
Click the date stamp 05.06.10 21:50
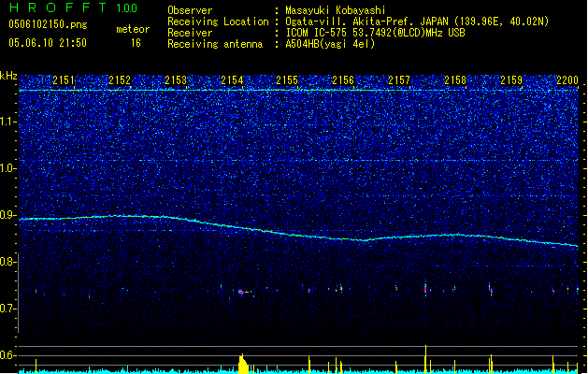pyautogui.click(x=48, y=43)
